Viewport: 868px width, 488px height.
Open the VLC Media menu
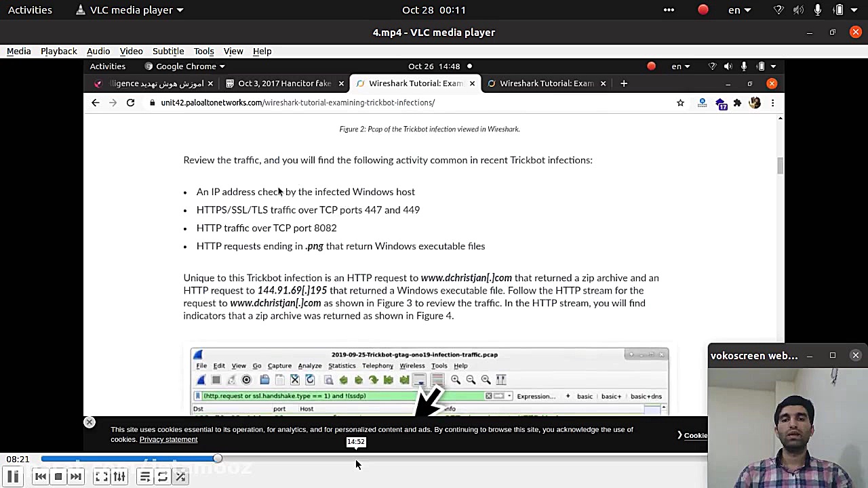(19, 51)
